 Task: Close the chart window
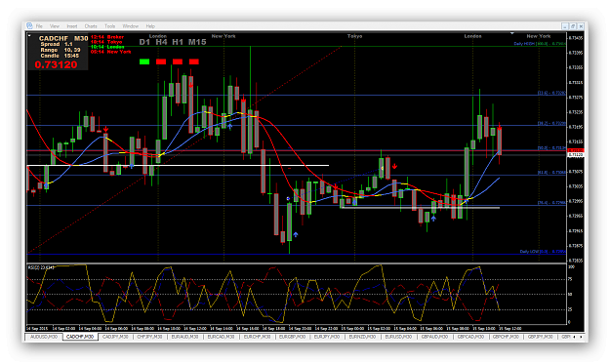(581, 26)
